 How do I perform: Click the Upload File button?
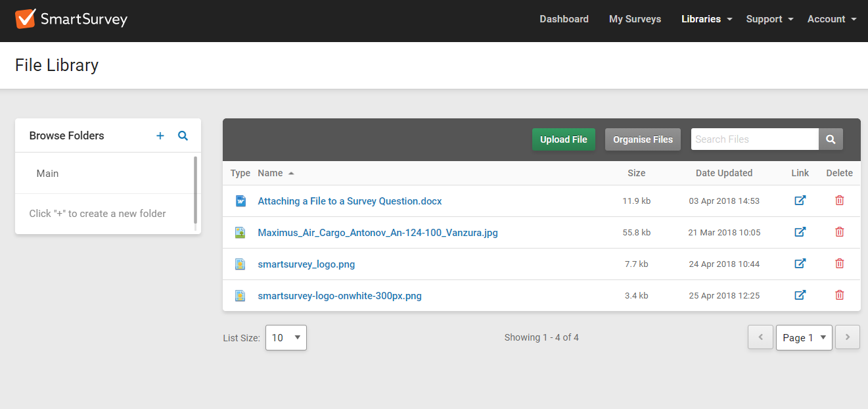563,139
